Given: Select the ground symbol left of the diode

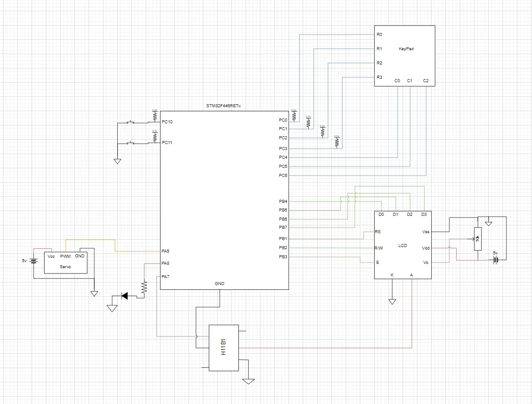Looking at the screenshot, I should [112, 308].
